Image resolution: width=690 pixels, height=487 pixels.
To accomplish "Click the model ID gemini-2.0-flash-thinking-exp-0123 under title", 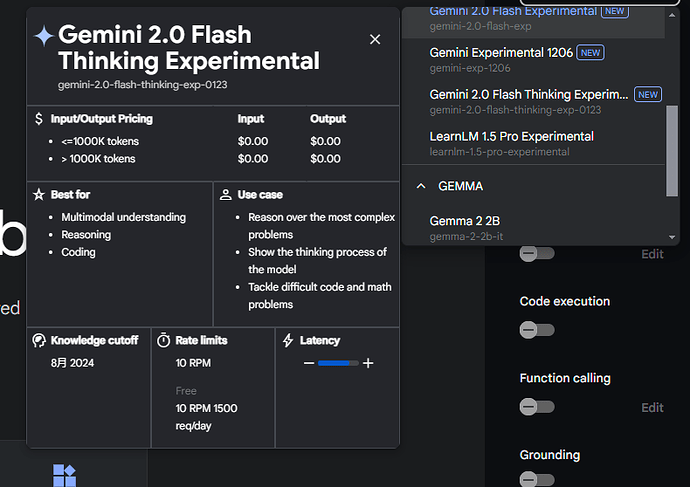I will click(143, 84).
